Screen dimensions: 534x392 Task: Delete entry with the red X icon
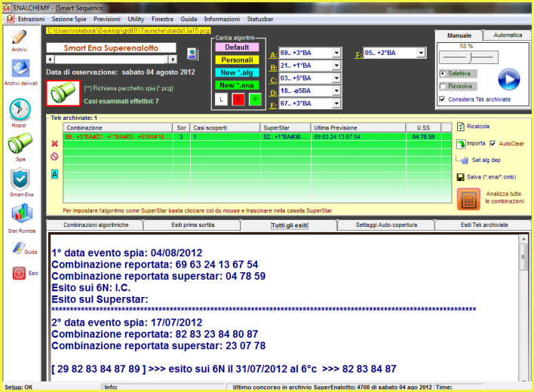[54, 143]
